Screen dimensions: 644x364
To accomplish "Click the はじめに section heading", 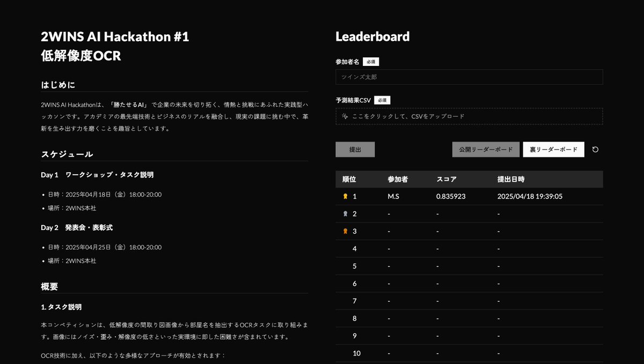I will (58, 85).
